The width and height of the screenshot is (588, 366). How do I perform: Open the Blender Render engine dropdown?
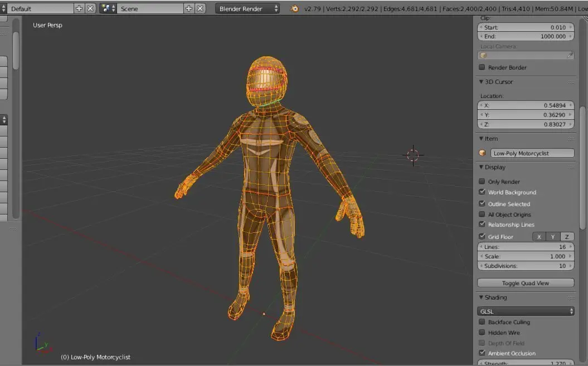(247, 8)
